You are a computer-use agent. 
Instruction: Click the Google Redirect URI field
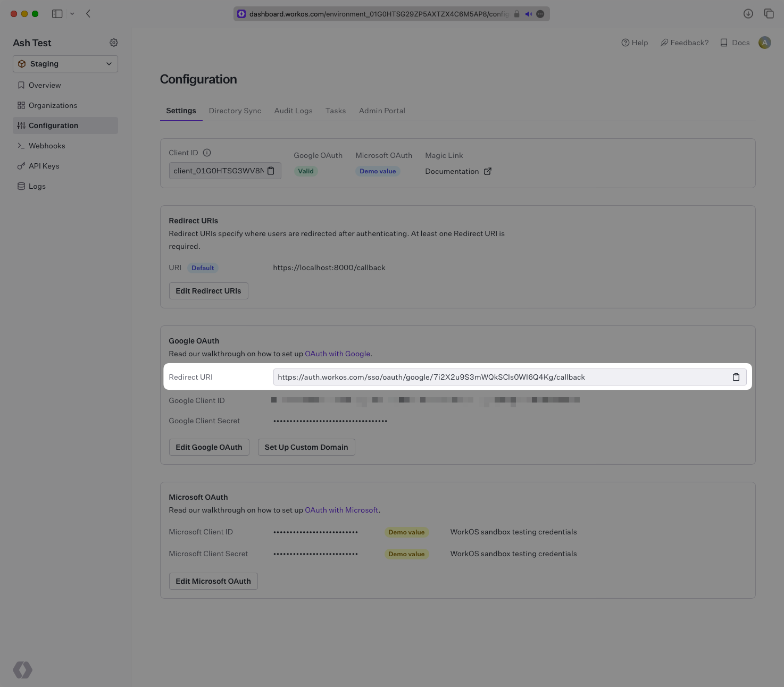tap(500, 377)
